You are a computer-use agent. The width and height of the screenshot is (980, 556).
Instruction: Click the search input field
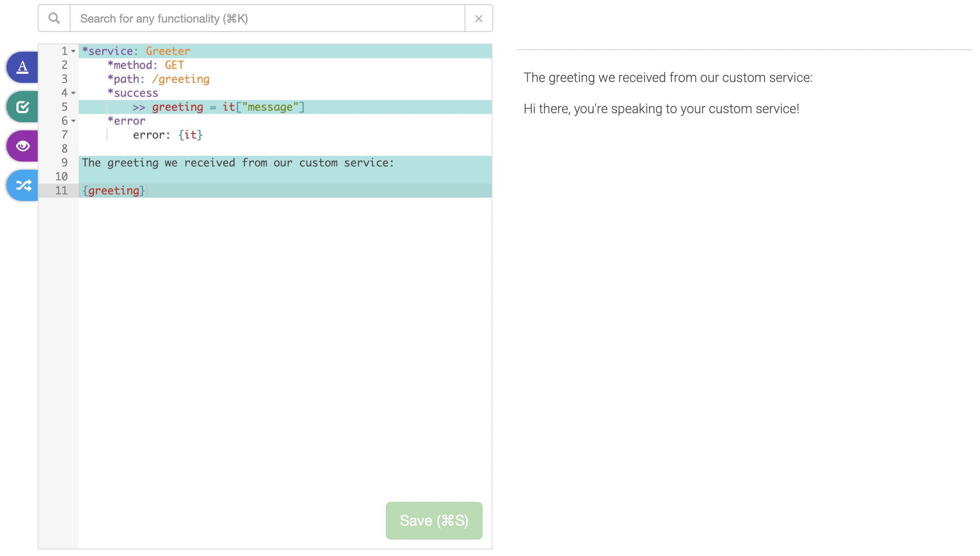pos(266,18)
